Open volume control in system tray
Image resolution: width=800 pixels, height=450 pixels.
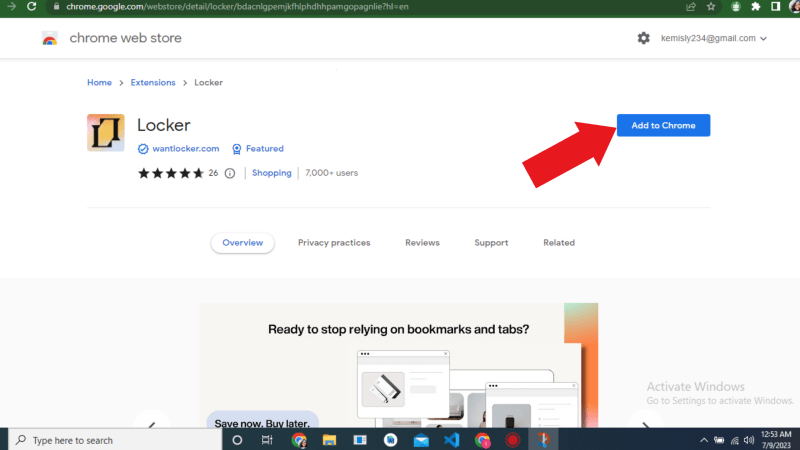click(x=749, y=440)
